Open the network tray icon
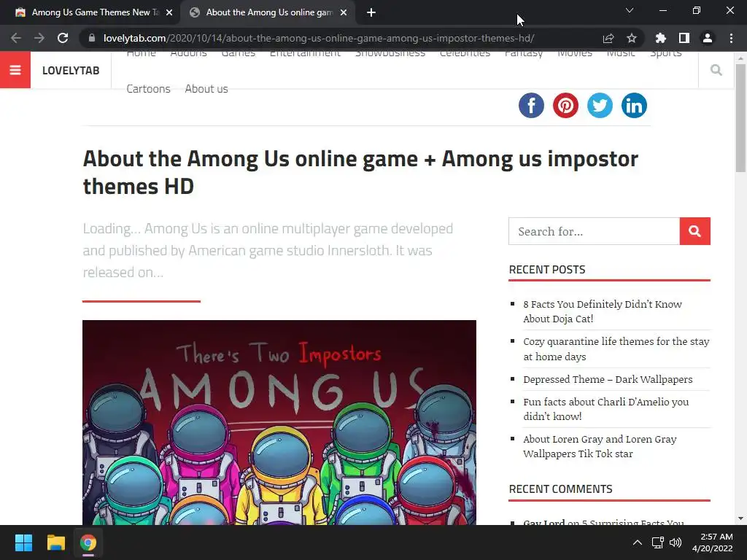 [658, 542]
